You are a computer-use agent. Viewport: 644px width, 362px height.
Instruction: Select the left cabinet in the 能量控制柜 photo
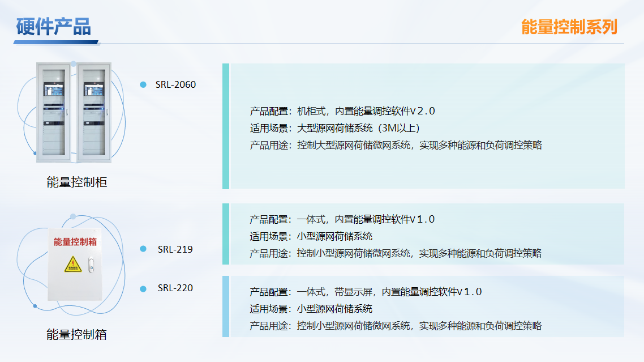click(54, 112)
